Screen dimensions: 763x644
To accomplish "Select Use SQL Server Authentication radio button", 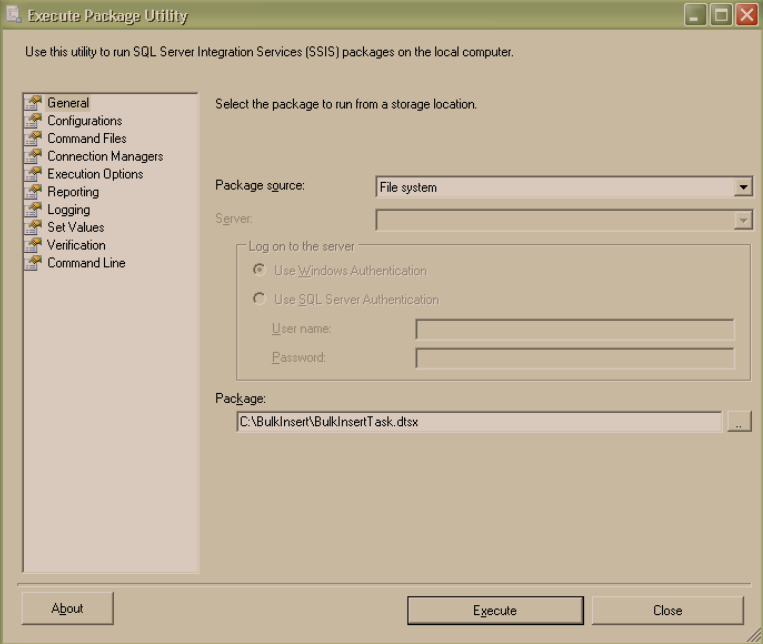I will (259, 298).
